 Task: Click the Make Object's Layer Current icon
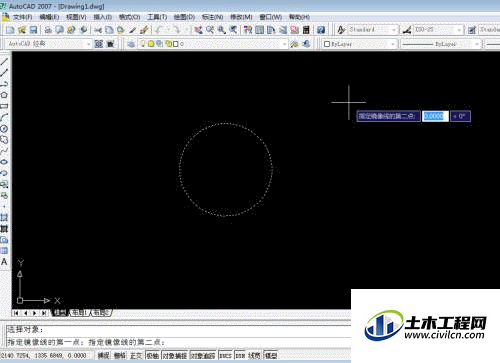click(294, 44)
